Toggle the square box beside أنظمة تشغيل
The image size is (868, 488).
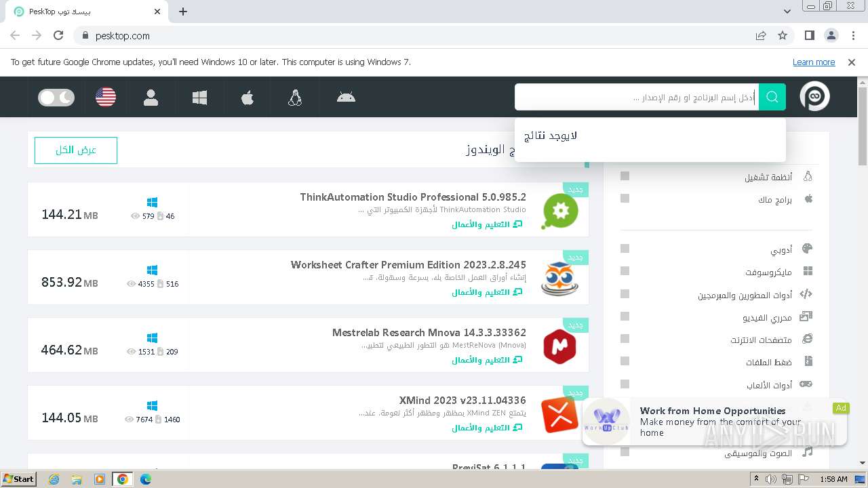(x=625, y=176)
